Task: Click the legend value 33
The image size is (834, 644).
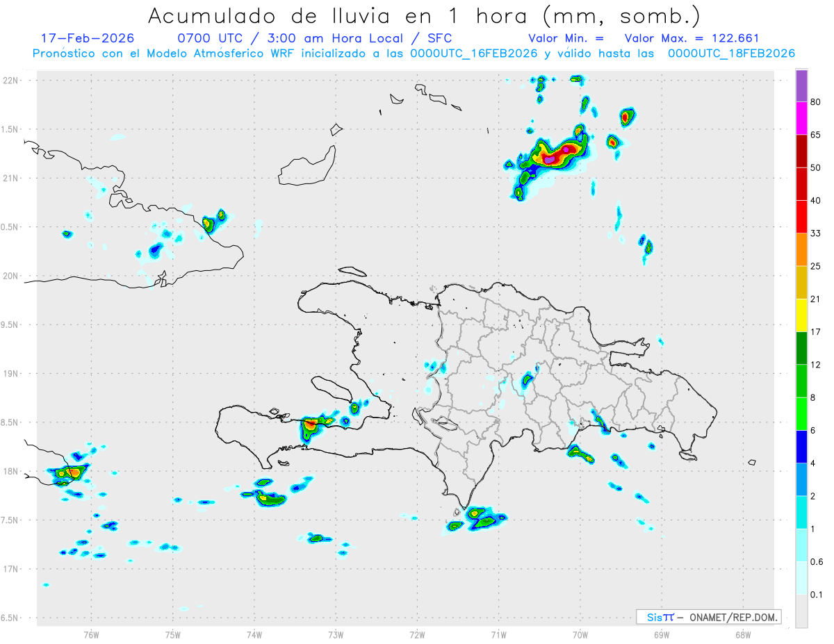Action: coord(816,233)
